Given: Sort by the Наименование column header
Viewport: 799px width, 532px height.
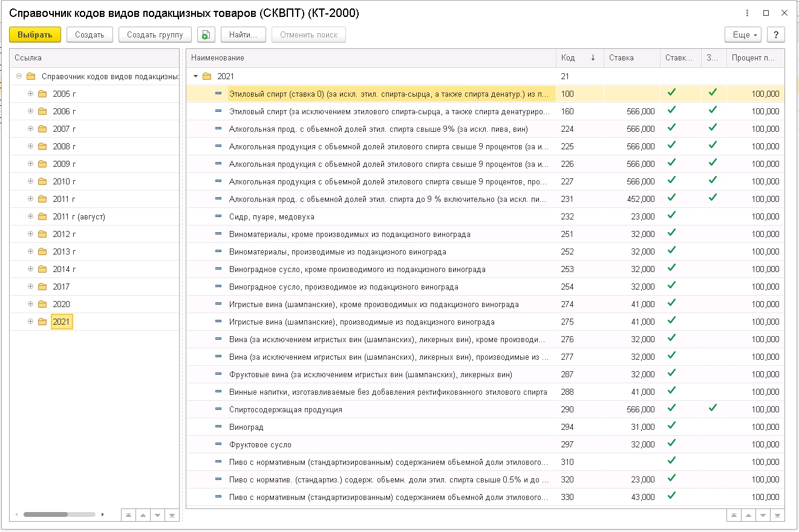Looking at the screenshot, I should click(371, 57).
